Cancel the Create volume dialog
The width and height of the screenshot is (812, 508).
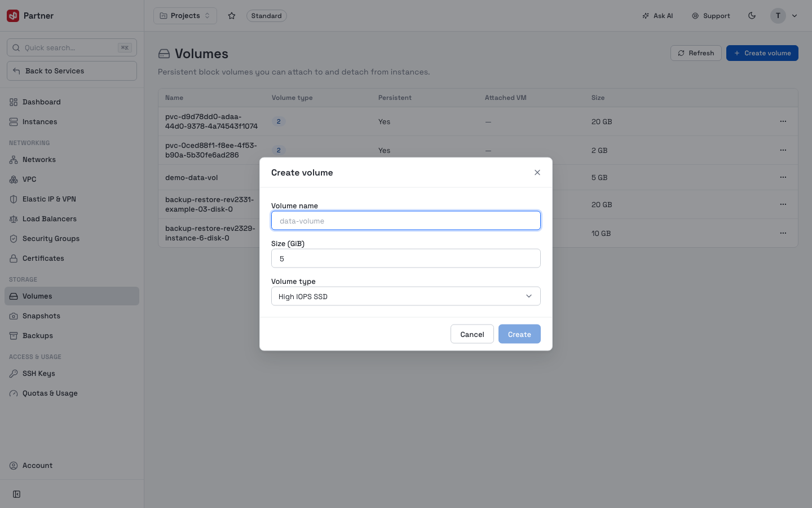point(472,334)
